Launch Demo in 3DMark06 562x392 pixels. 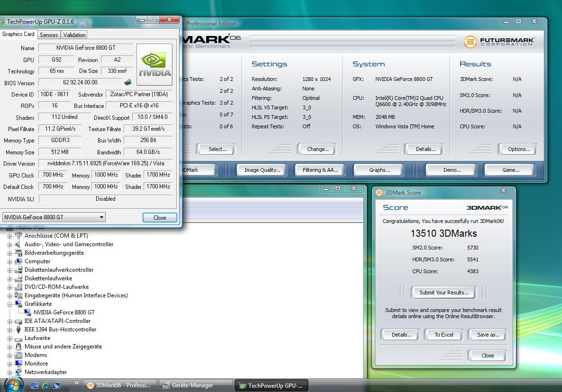click(x=452, y=170)
